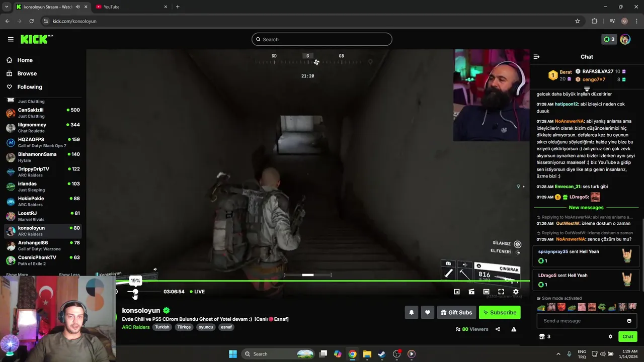Send message with Chat button
This screenshot has height=362, width=644.
pos(628,337)
